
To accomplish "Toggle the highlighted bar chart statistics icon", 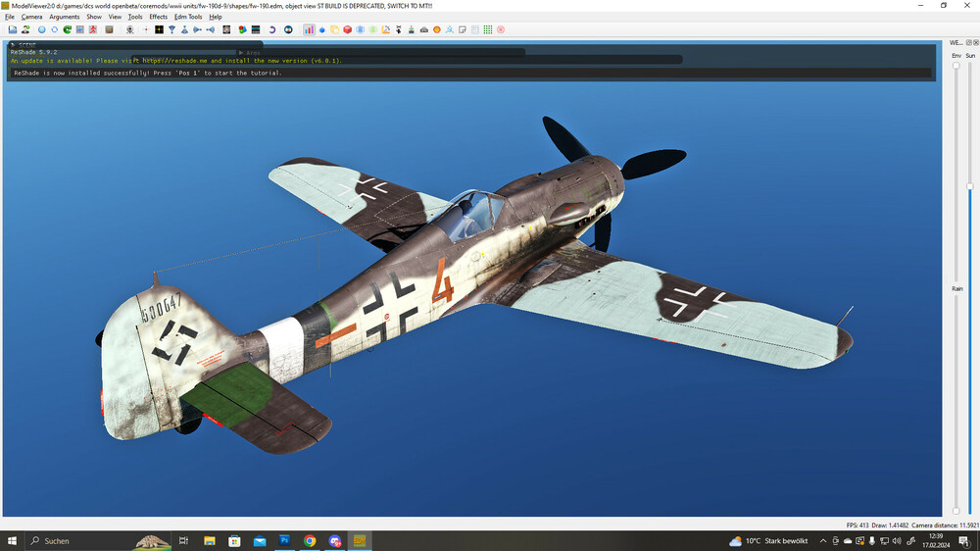I will (309, 29).
